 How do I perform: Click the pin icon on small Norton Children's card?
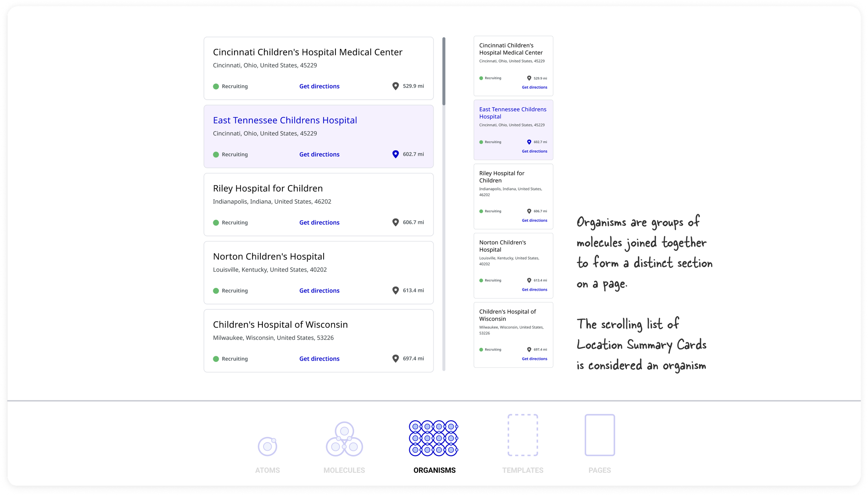(x=529, y=280)
